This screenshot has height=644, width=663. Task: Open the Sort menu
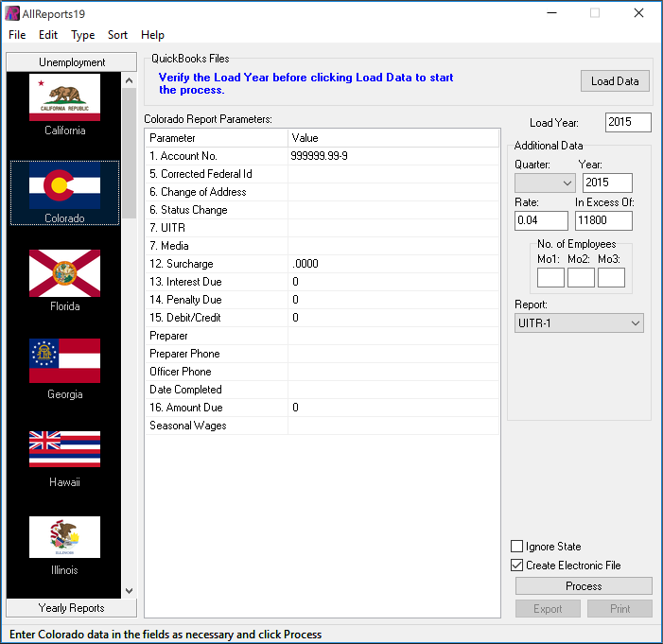(117, 35)
